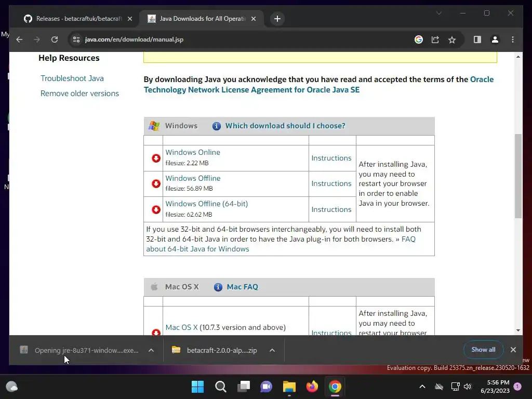Launch Firefox from the taskbar
This screenshot has height=399, width=532.
point(312,387)
